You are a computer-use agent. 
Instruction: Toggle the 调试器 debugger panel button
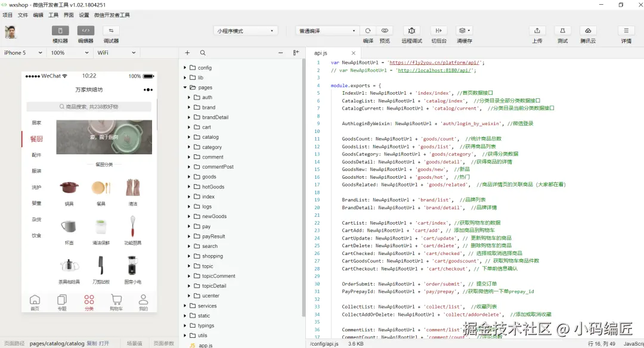point(111,30)
